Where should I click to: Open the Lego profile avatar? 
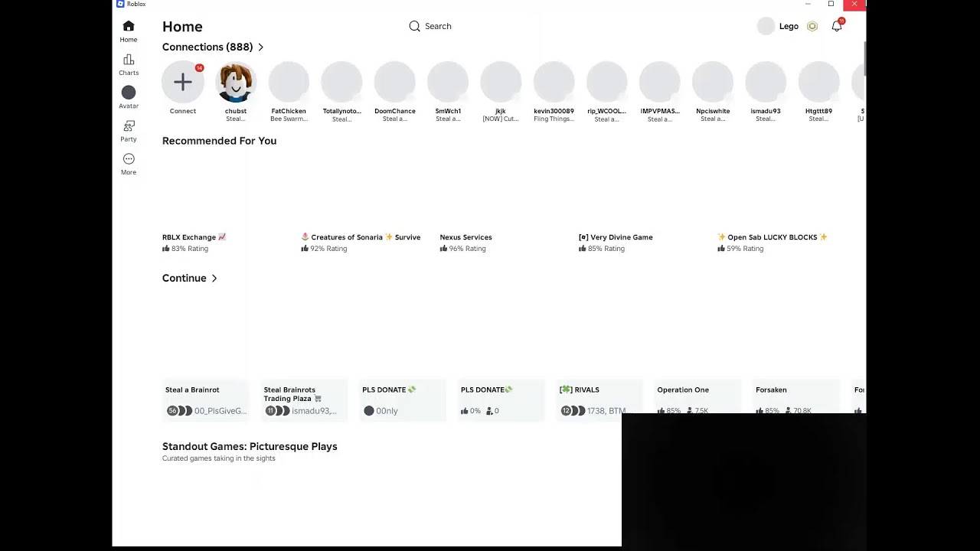[766, 26]
